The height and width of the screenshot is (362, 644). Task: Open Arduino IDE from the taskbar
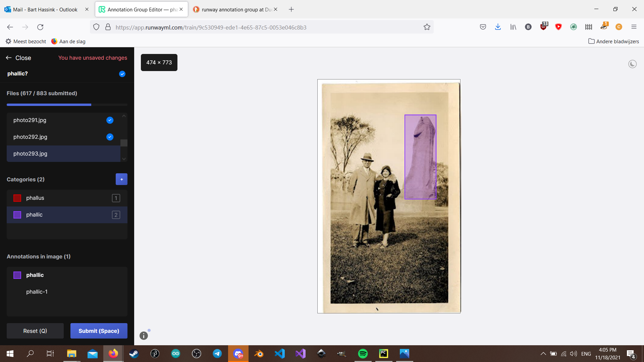175,354
